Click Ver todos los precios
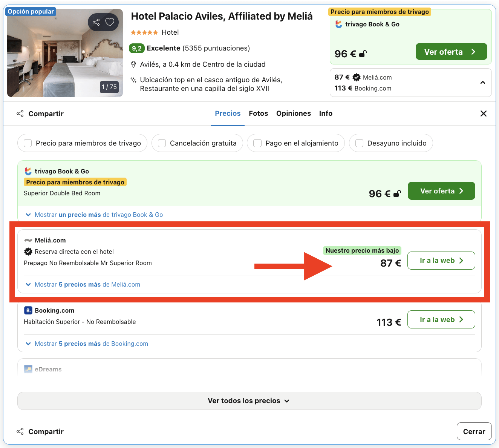Screen dimensions: 499x448 (249, 400)
